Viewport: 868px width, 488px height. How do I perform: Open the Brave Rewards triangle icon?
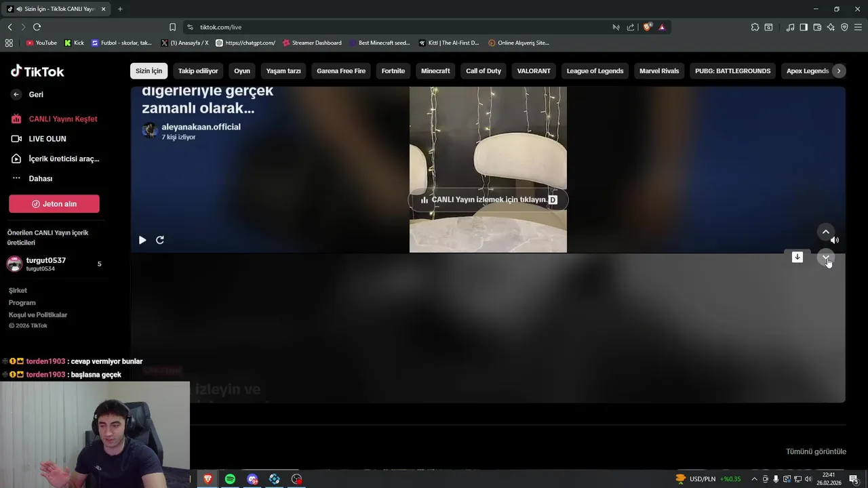click(x=662, y=27)
